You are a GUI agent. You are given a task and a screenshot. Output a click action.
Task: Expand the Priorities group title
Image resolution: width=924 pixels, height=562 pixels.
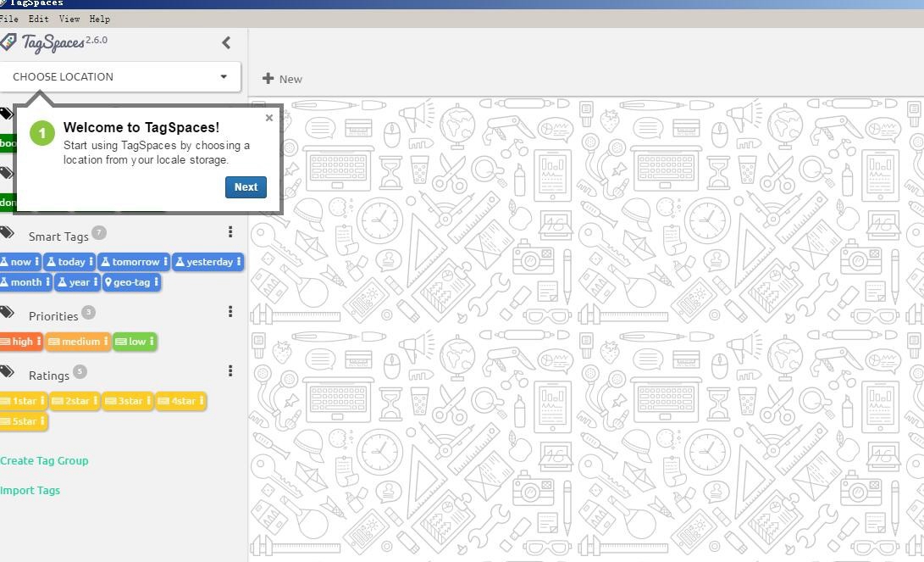click(53, 316)
